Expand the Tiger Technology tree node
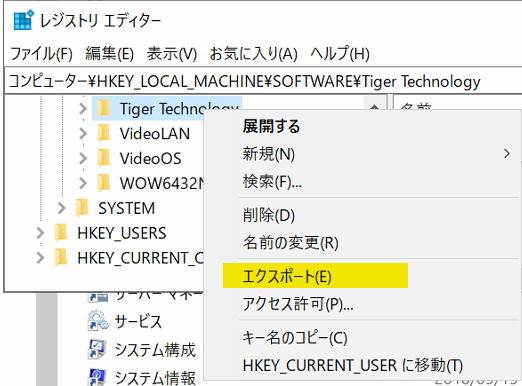522x386 pixels. pyautogui.click(x=83, y=109)
